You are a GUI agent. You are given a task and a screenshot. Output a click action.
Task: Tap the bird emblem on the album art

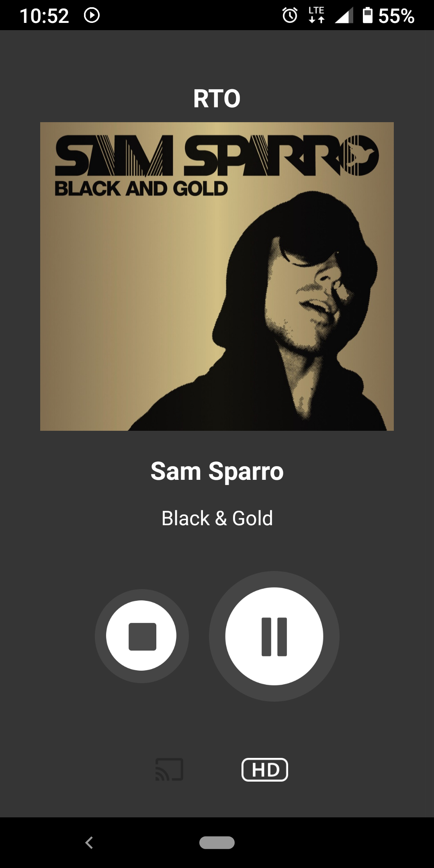(361, 155)
